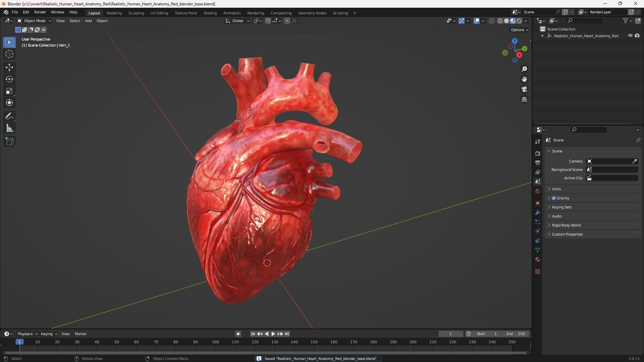Select the Annotate tool
The height and width of the screenshot is (362, 644).
(9, 116)
